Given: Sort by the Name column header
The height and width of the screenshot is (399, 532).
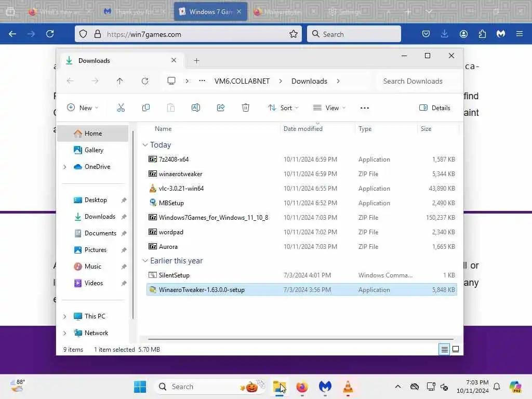Looking at the screenshot, I should 163,129.
